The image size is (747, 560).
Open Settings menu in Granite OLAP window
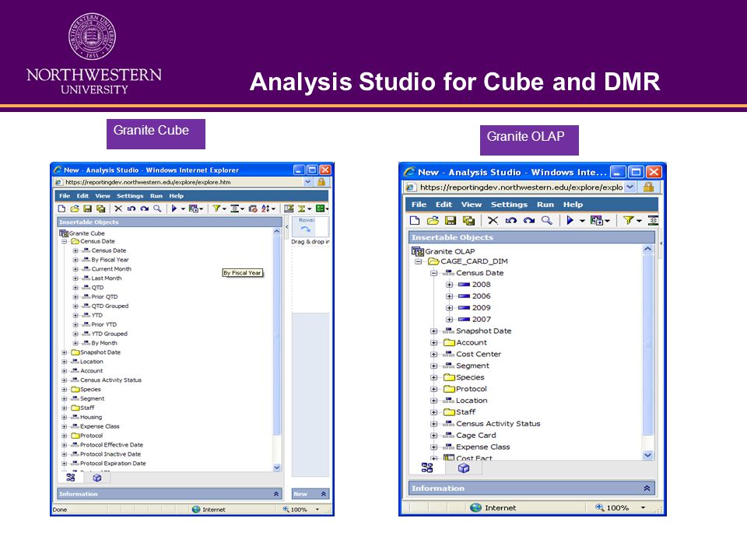click(x=509, y=205)
